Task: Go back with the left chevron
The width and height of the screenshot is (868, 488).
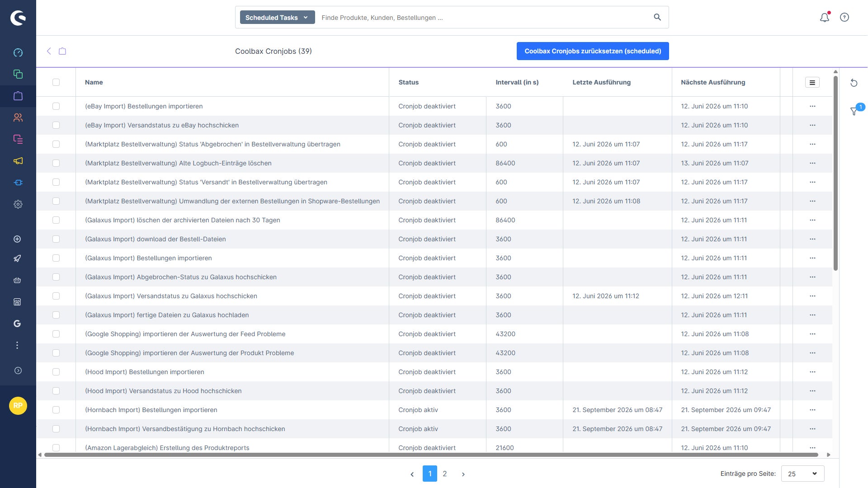Action: click(49, 51)
